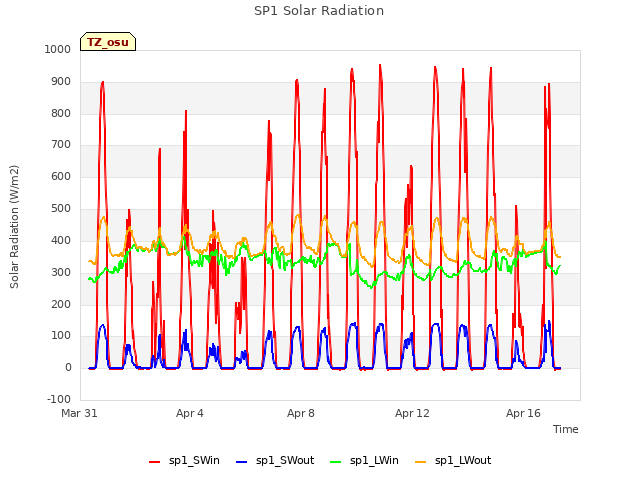Select the sp1_LWout legend label

coord(463,460)
